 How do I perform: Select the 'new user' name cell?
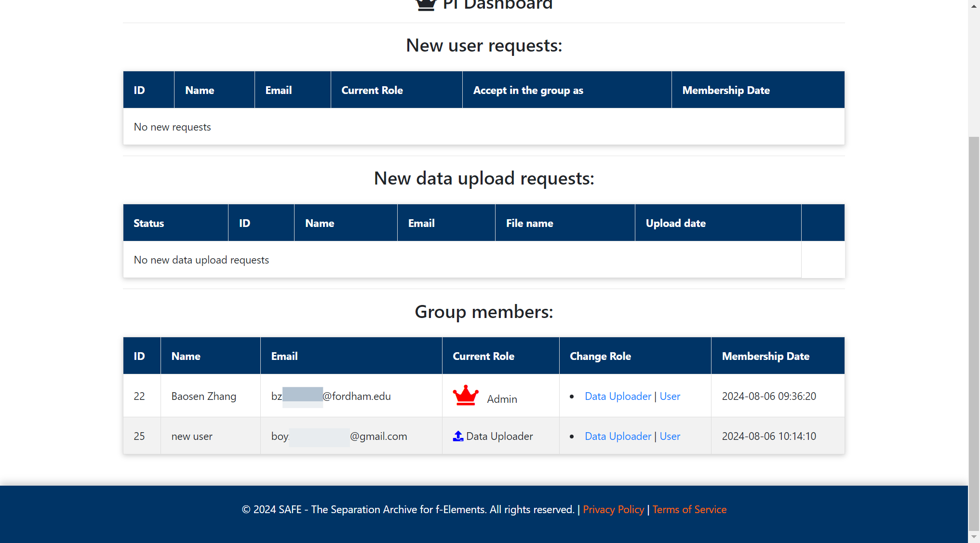pos(211,436)
